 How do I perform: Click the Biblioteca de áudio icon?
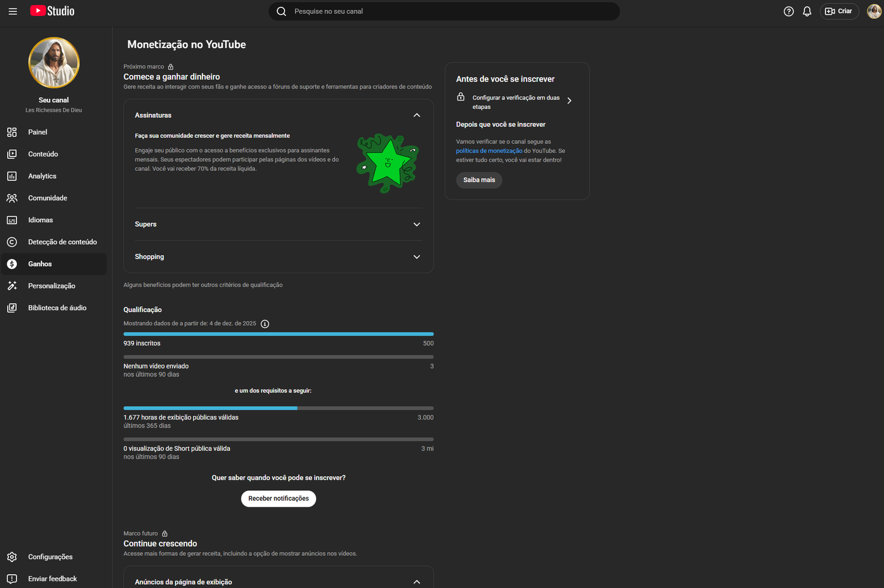click(12, 308)
